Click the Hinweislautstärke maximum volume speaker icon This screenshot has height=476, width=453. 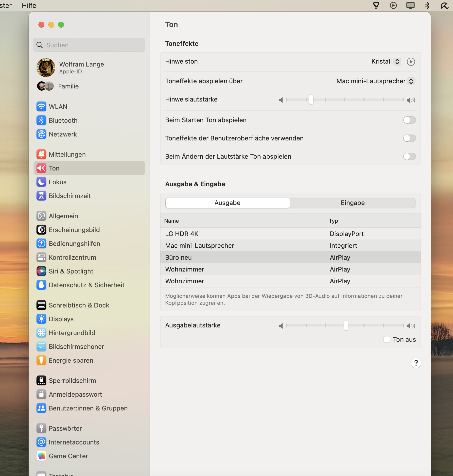point(411,100)
